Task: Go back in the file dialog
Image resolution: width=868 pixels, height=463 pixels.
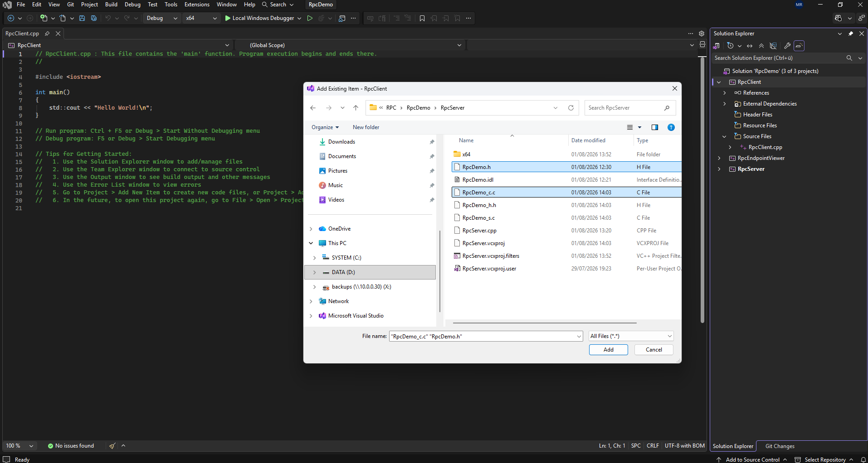Action: 313,108
